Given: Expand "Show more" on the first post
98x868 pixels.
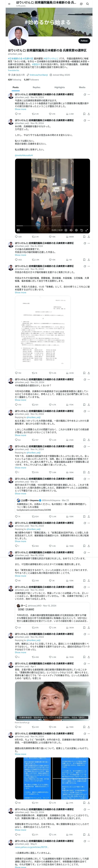Looking at the screenshot, I should click(x=20, y=109).
